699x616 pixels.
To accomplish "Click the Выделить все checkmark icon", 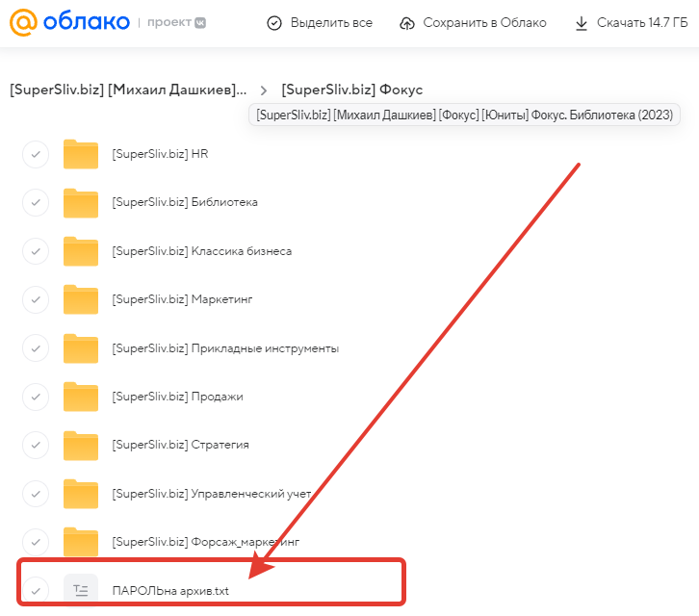I will [x=274, y=23].
